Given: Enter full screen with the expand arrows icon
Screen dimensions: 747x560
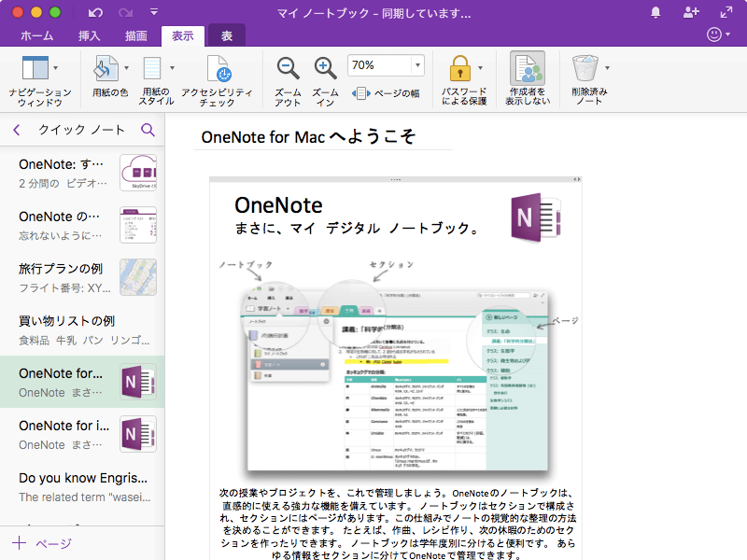Looking at the screenshot, I should point(726,13).
